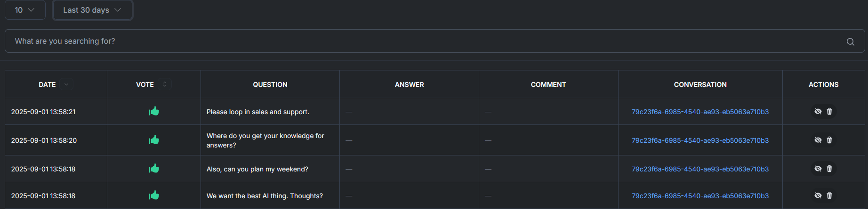Click thumbs-up icon in 'plan my weekend' row
Image resolution: width=868 pixels, height=209 pixels.
pos(154,169)
